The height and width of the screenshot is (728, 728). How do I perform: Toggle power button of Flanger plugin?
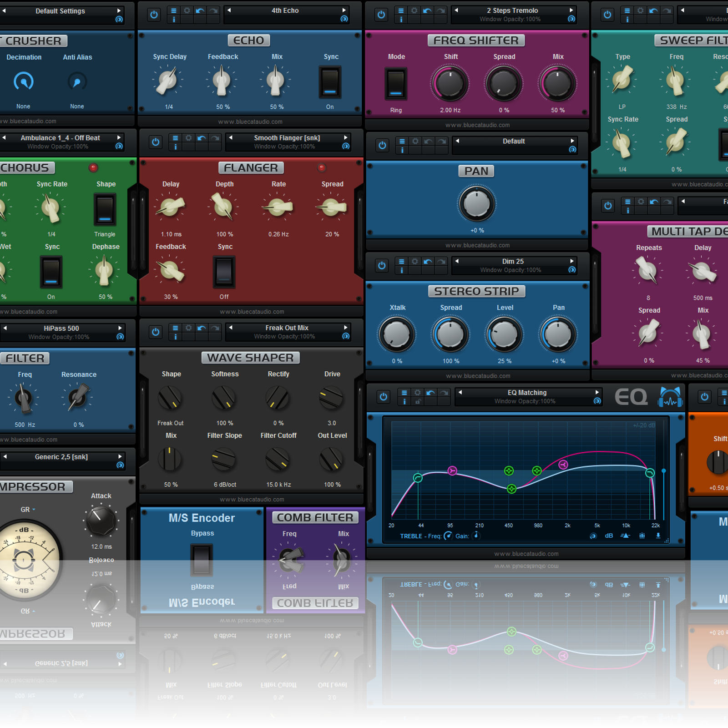point(156,142)
